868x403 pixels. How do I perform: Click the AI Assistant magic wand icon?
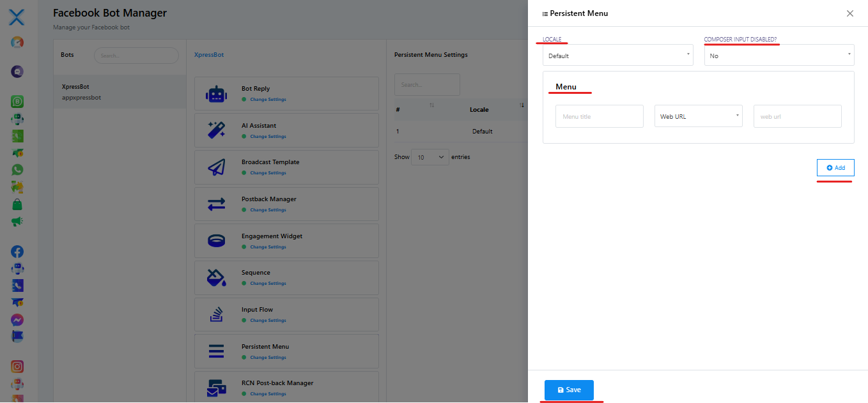pos(216,130)
